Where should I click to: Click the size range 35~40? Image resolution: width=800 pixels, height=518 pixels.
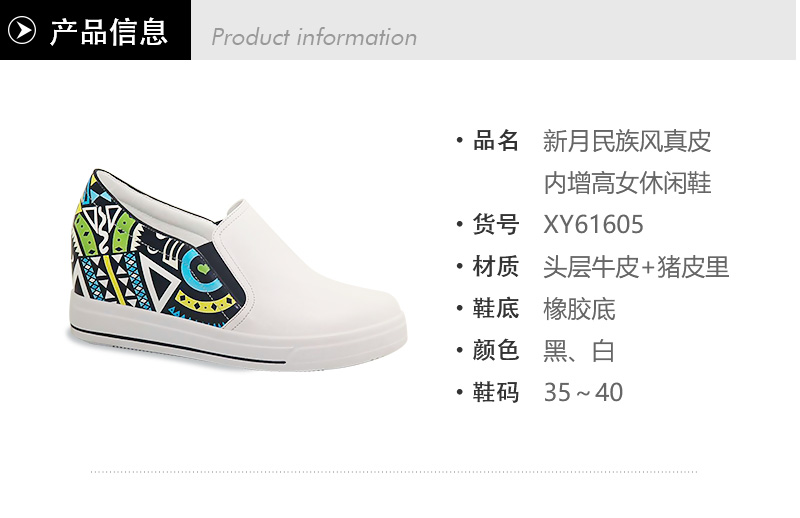coord(583,392)
